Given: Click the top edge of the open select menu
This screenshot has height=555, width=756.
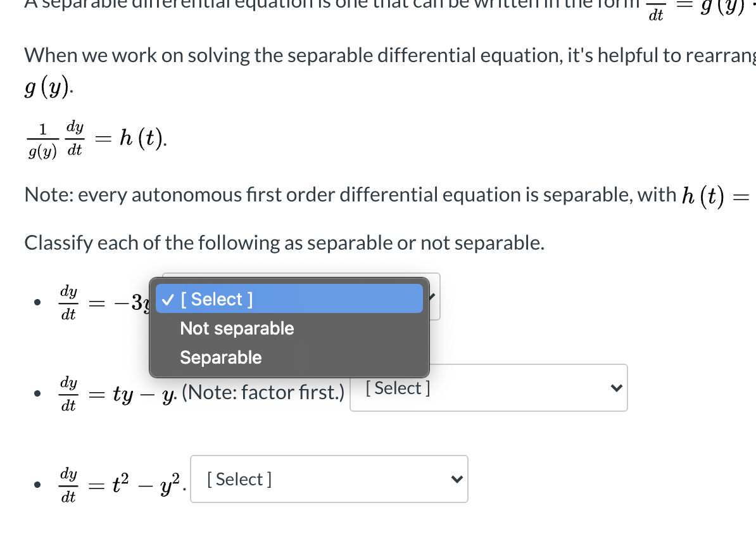Looking at the screenshot, I should coord(289,279).
